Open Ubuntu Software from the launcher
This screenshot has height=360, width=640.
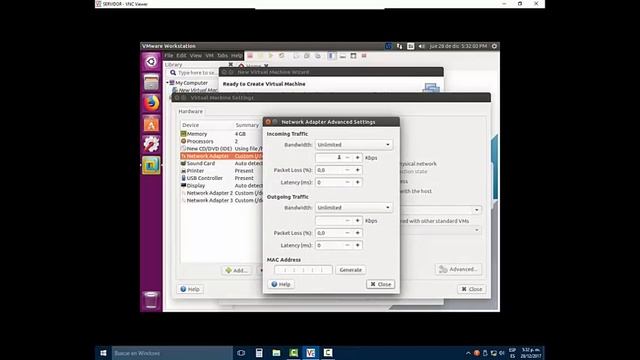151,124
